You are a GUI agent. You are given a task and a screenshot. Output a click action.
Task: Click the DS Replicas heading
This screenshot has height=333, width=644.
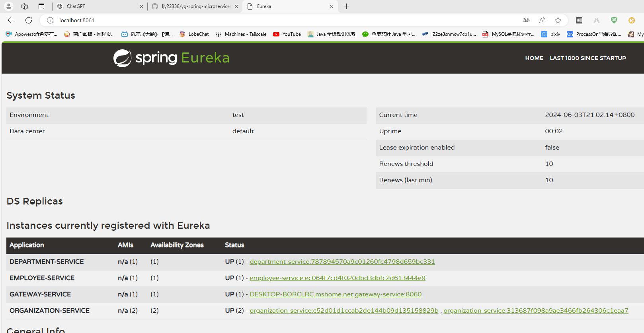click(x=35, y=201)
